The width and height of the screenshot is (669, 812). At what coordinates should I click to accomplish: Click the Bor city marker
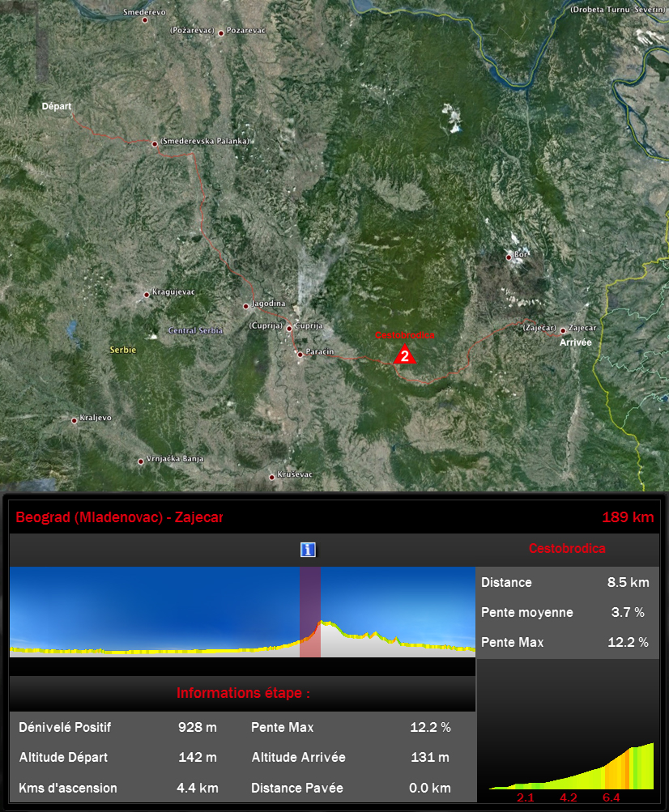(x=509, y=257)
